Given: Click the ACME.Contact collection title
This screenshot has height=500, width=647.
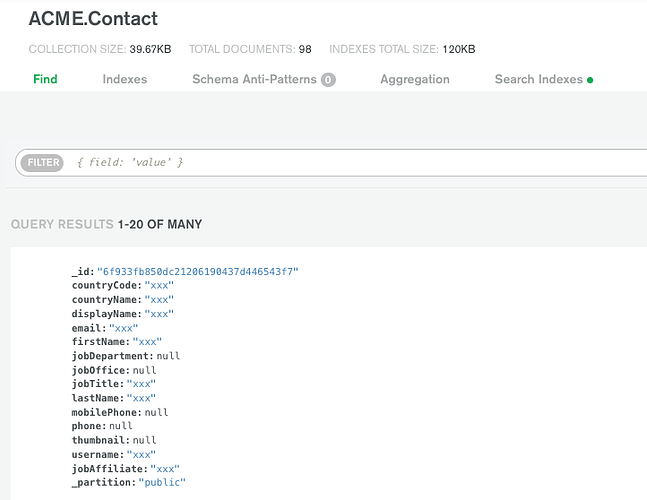Looking at the screenshot, I should pos(93,19).
